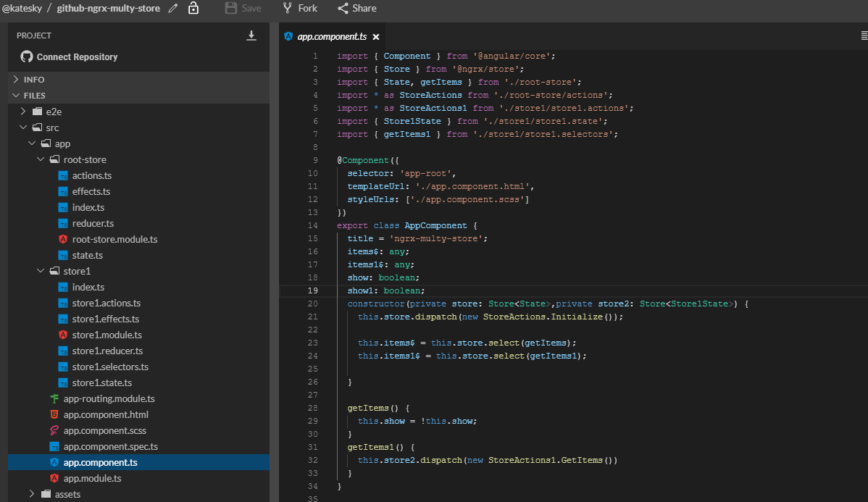Click the Angular logo on the app.component.ts tab
Screen dimensions: 868x502
click(x=289, y=35)
